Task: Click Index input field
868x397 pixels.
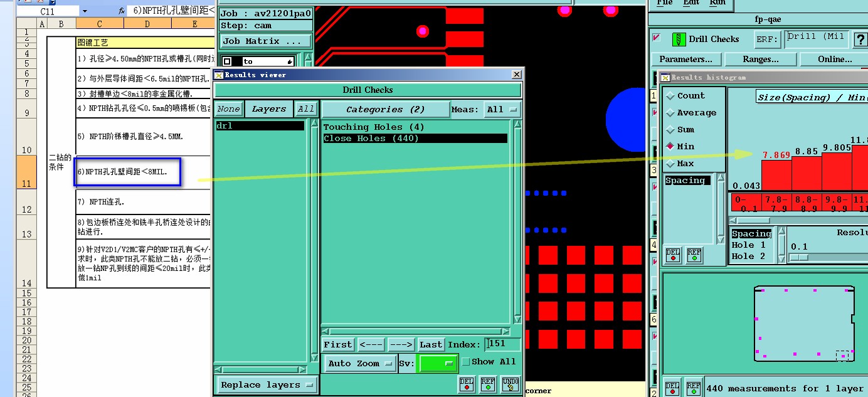Action: tap(503, 344)
